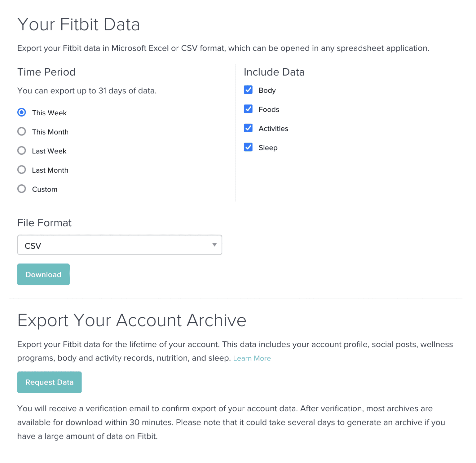The height and width of the screenshot is (463, 476).
Task: Click the Time Period section label
Action: coord(46,72)
